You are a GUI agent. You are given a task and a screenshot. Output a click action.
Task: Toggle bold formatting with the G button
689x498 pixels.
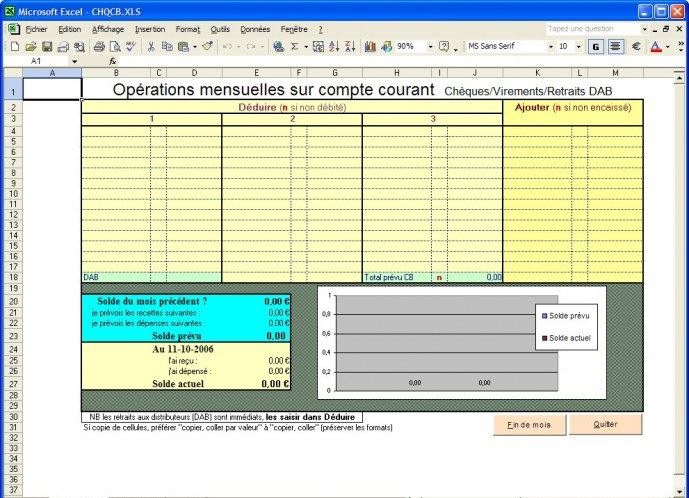595,46
